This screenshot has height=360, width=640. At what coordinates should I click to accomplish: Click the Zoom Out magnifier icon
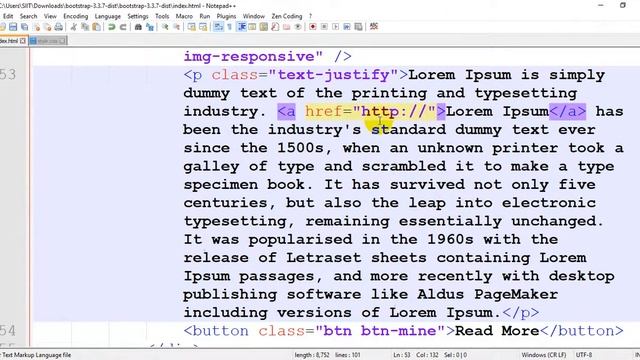coord(176,27)
